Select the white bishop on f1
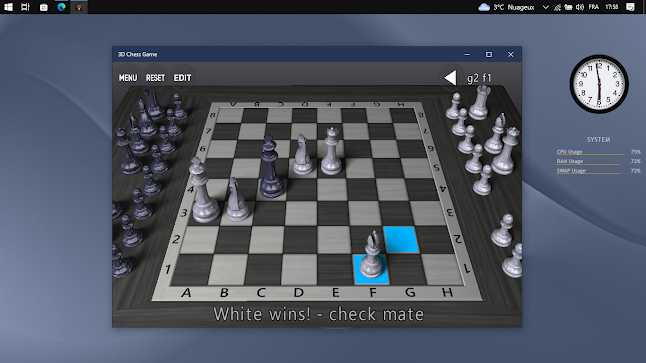 point(372,256)
